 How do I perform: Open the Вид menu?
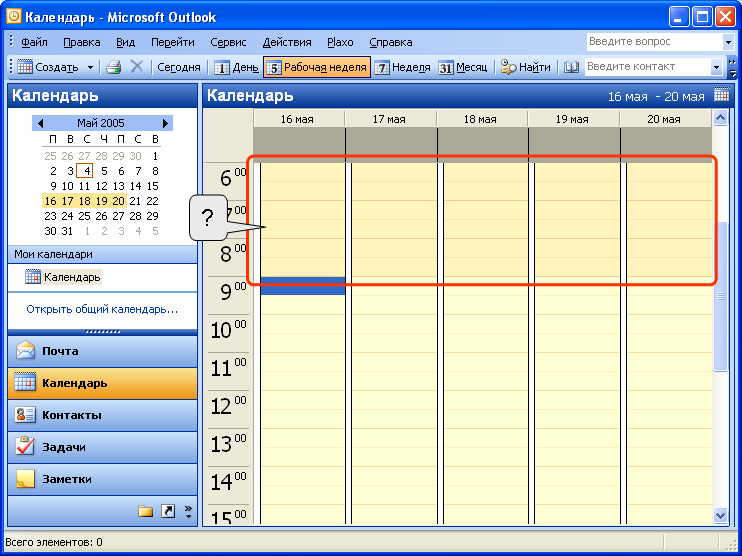click(126, 42)
